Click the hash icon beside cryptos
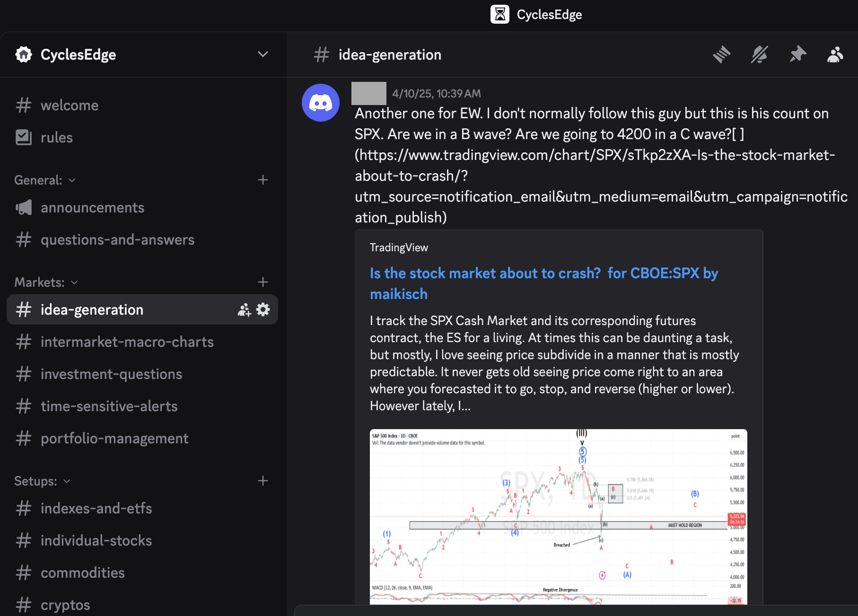The height and width of the screenshot is (616, 858). pos(24,605)
